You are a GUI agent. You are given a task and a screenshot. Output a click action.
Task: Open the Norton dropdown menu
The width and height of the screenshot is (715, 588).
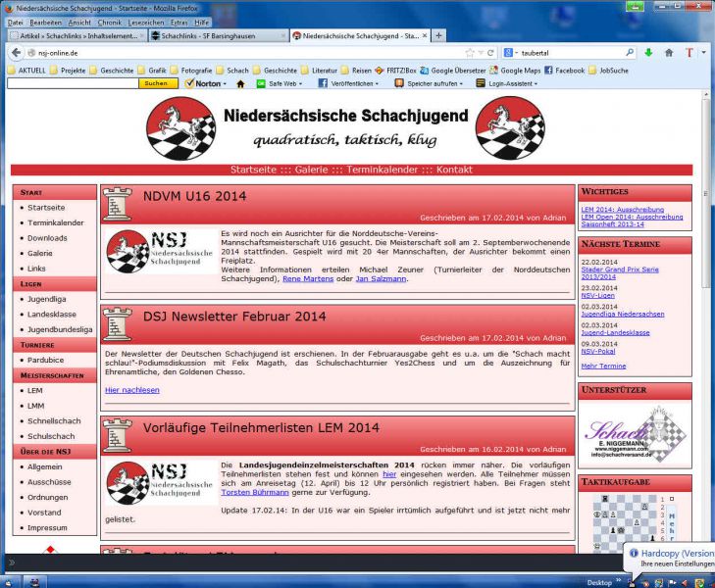(206, 84)
